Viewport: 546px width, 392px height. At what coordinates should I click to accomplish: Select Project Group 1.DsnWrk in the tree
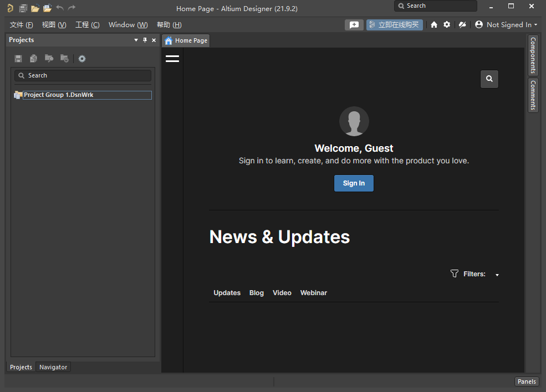tap(58, 95)
